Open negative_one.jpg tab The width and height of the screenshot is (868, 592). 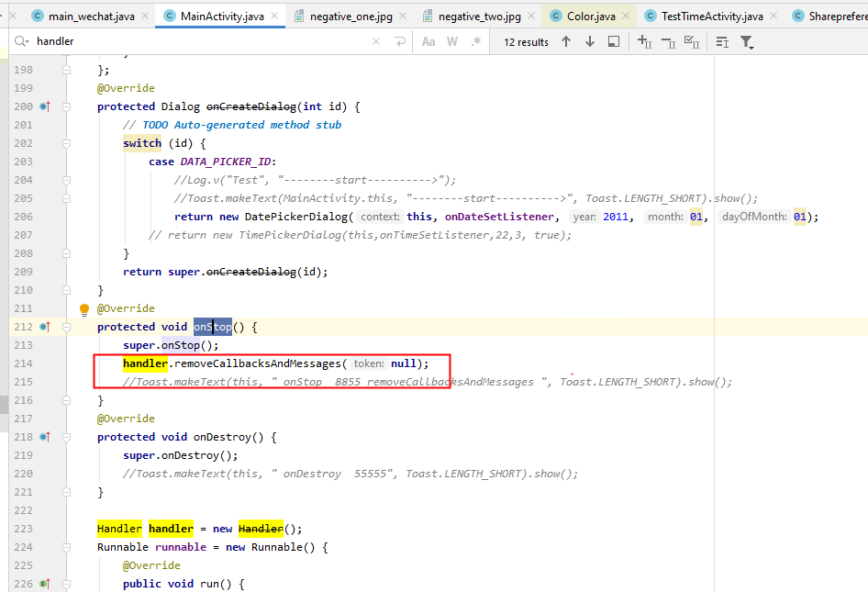point(351,16)
